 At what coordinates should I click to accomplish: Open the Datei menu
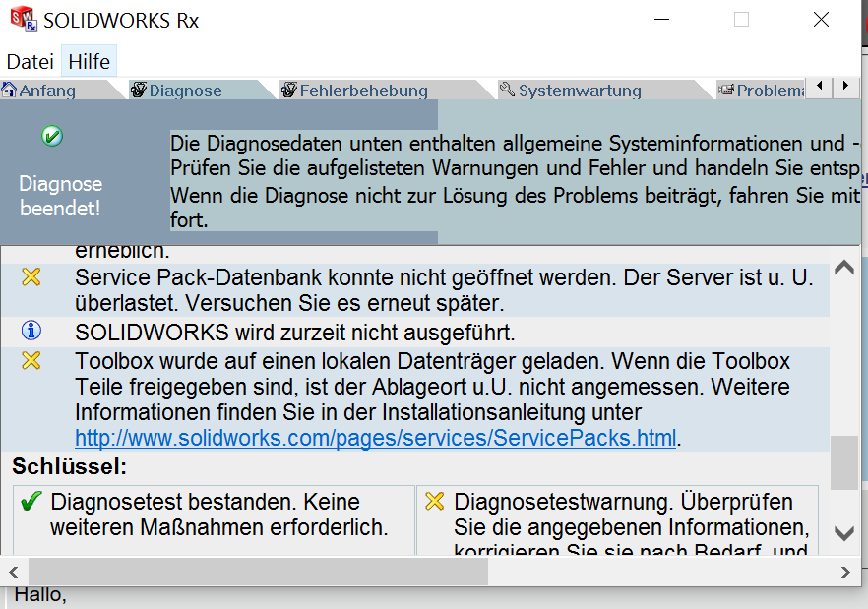click(x=30, y=61)
